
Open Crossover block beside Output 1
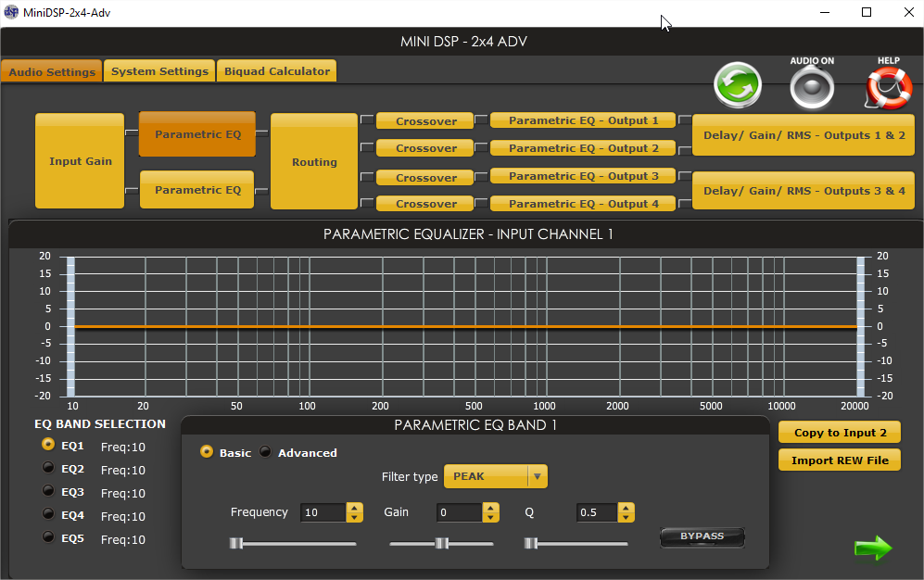(x=425, y=120)
